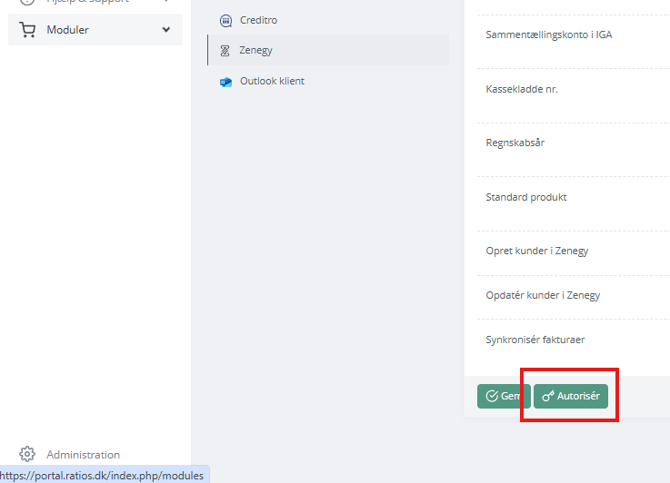Open the Moduler sidebar menu

67,30
